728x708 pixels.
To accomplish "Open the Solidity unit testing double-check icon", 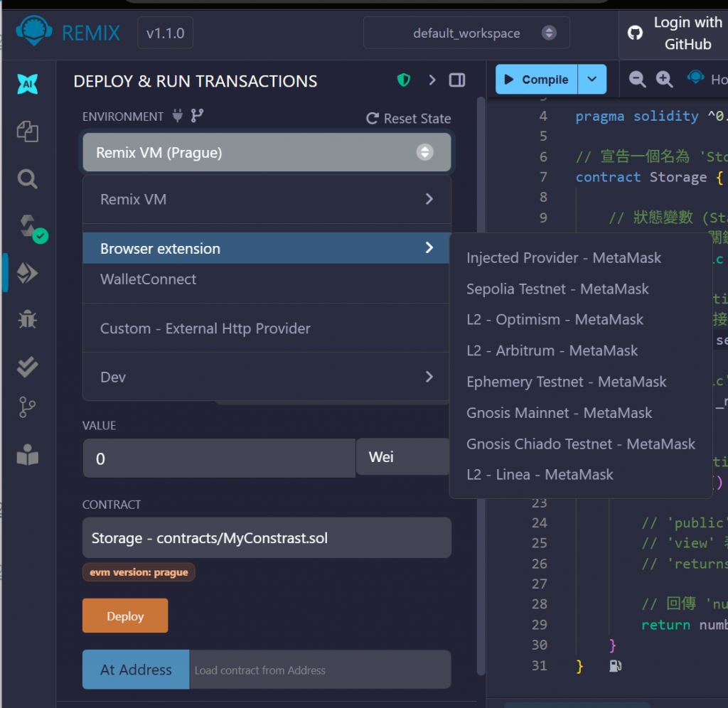I will [28, 367].
